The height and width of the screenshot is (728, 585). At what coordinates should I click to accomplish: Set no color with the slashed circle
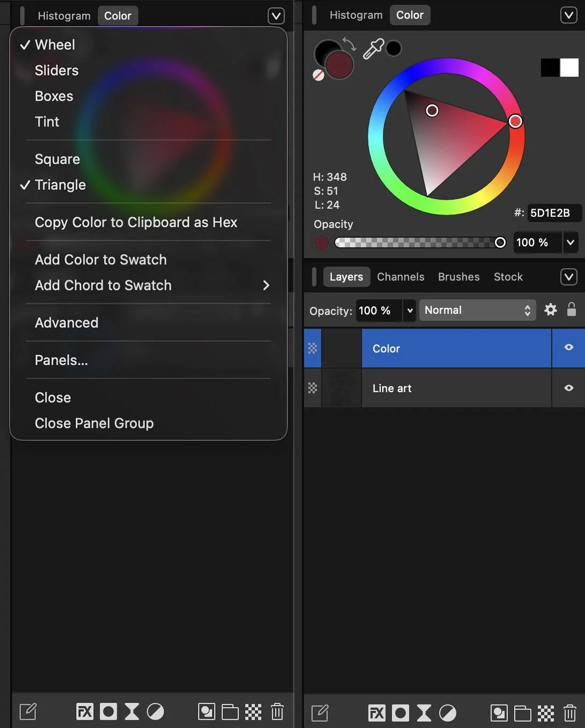319,75
